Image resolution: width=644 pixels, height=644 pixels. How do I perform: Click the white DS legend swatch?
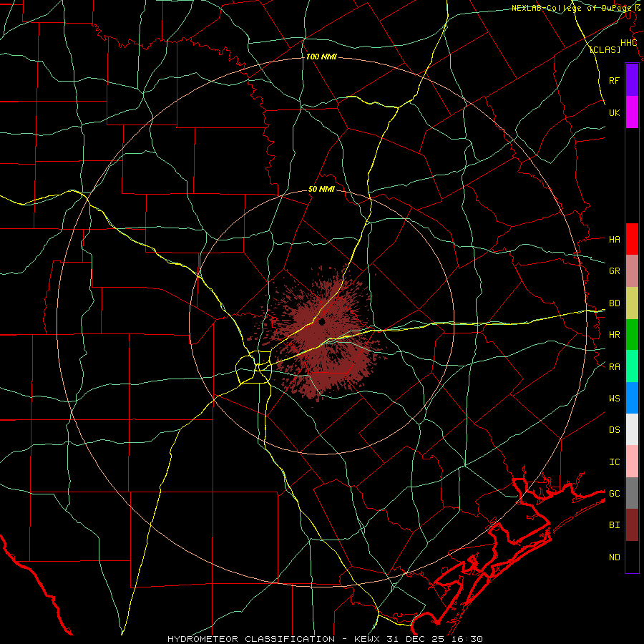[x=632, y=429]
